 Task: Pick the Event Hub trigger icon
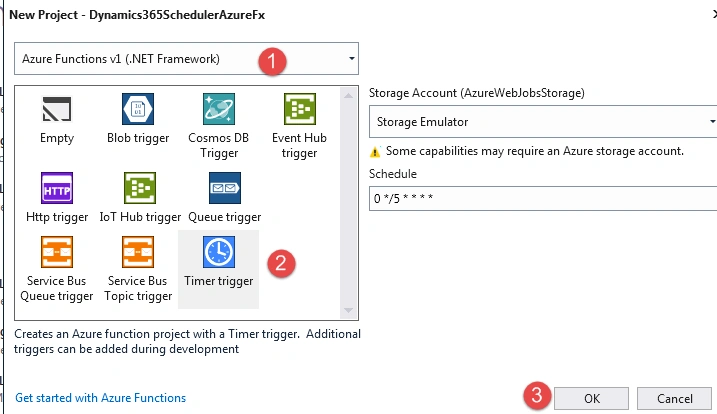tap(300, 109)
